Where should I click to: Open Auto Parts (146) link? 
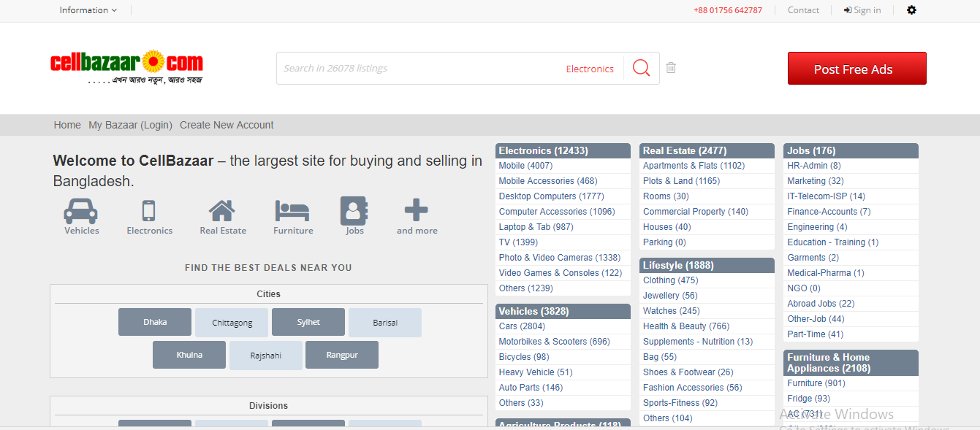pos(531,388)
